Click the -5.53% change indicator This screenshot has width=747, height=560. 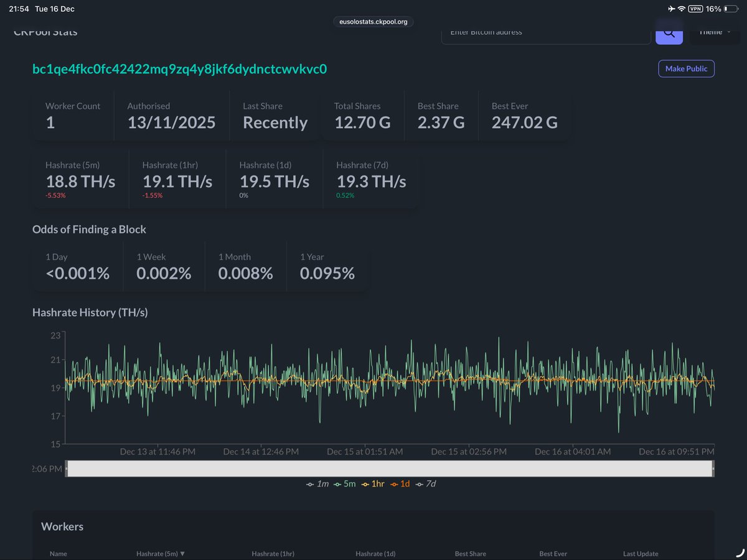click(x=55, y=195)
